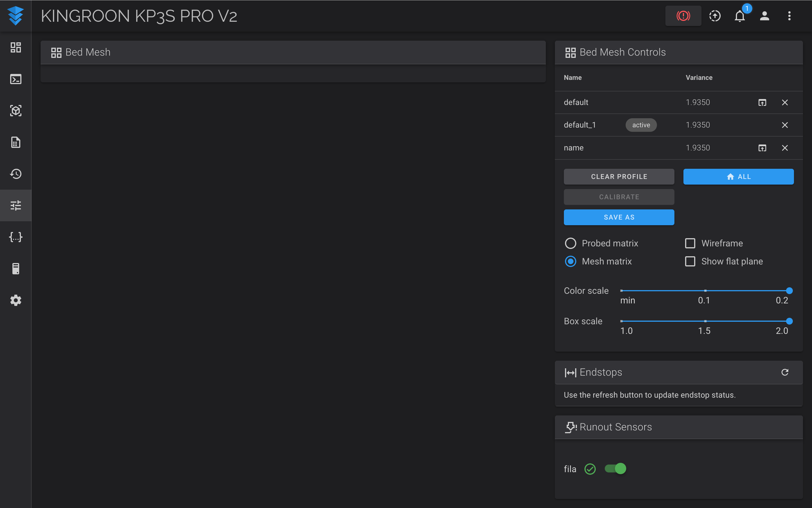Click the Runout Sensors header icon

pyautogui.click(x=570, y=427)
